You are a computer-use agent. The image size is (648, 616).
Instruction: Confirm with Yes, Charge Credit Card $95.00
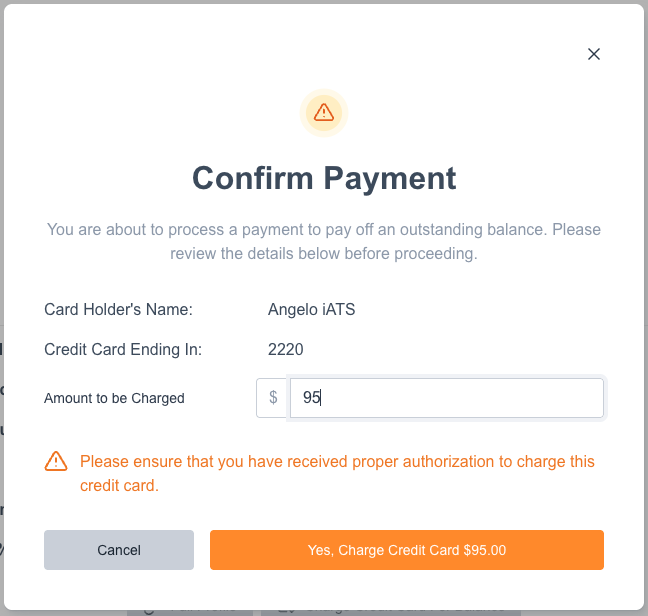pyautogui.click(x=406, y=550)
